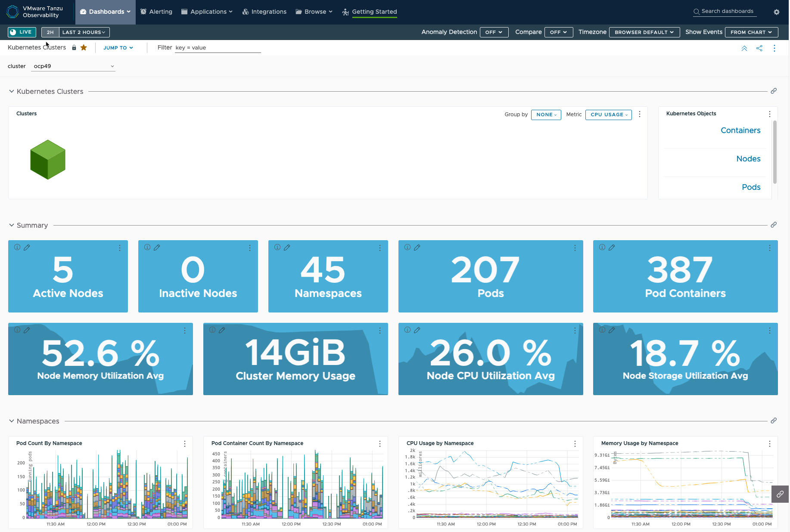Open the Nodes link

point(748,159)
